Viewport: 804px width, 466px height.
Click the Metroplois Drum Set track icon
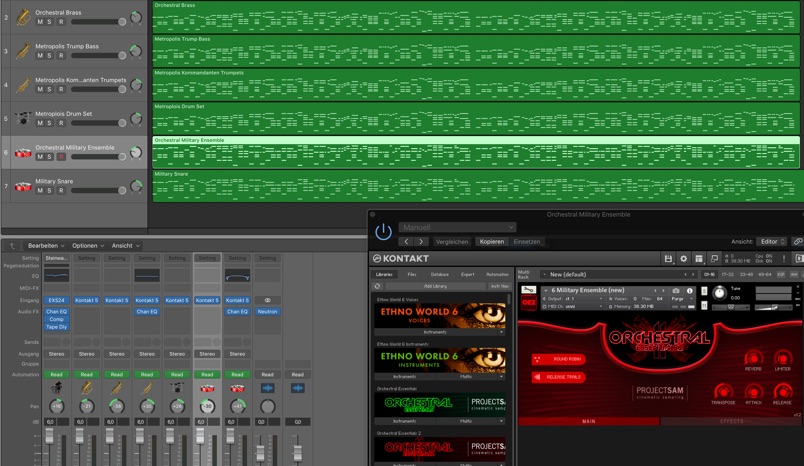click(x=23, y=118)
